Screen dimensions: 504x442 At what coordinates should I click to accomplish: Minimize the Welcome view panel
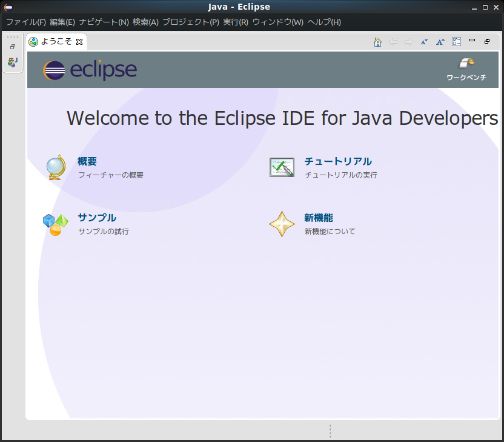tap(472, 40)
